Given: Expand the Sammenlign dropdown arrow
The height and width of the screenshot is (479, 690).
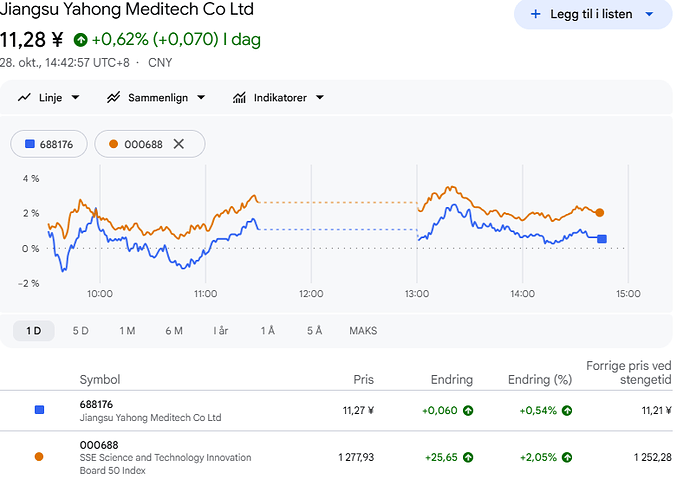Looking at the screenshot, I should coord(201,97).
